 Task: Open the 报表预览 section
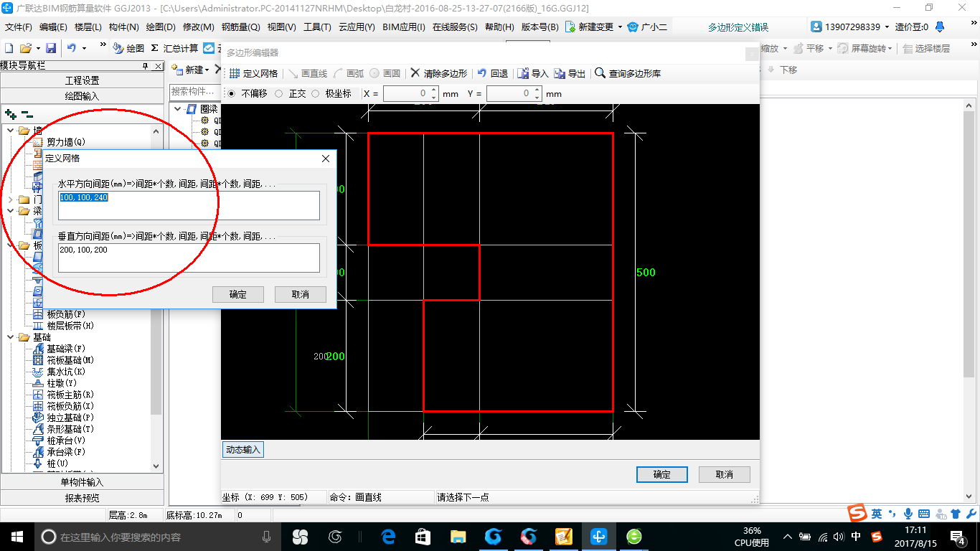coord(83,498)
